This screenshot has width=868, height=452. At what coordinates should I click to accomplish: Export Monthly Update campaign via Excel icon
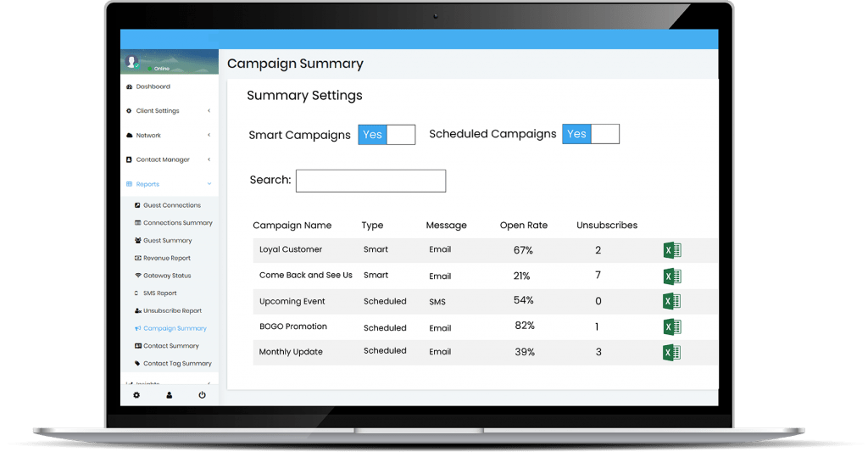pos(671,352)
